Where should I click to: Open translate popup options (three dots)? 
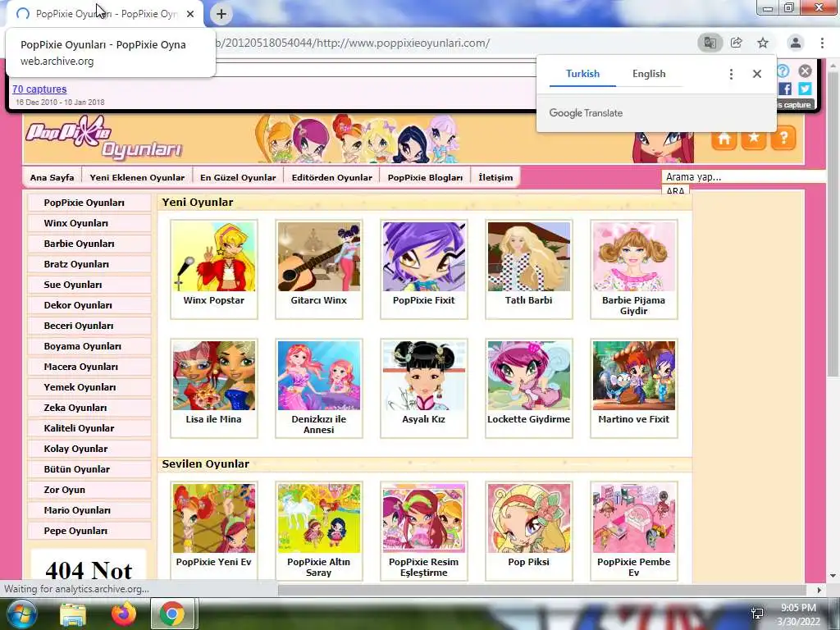(731, 74)
